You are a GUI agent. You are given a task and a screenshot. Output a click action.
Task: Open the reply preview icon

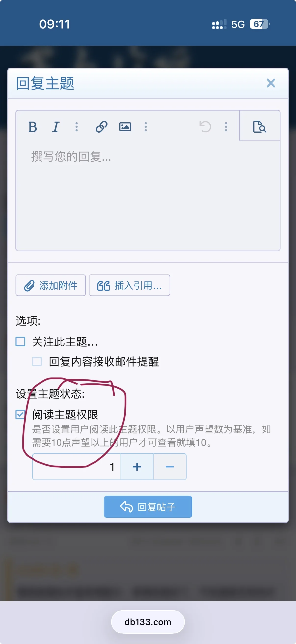click(260, 126)
